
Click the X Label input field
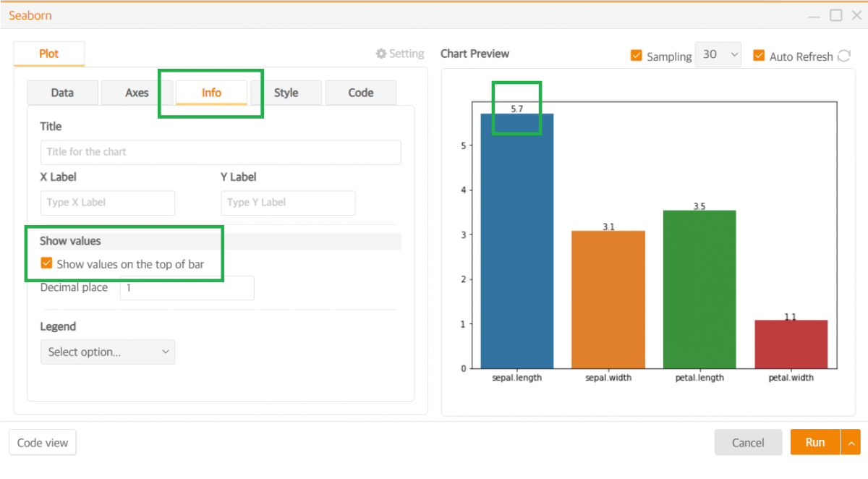click(x=108, y=203)
